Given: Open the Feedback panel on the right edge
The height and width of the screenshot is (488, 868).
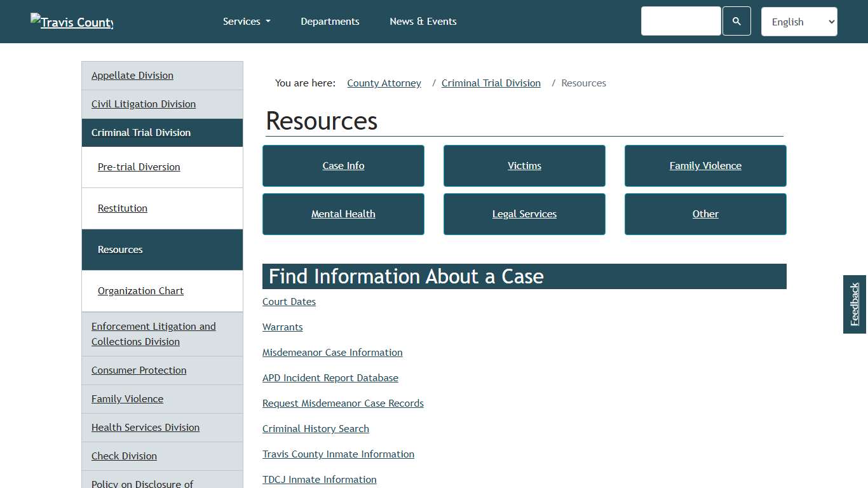Looking at the screenshot, I should coord(854,304).
